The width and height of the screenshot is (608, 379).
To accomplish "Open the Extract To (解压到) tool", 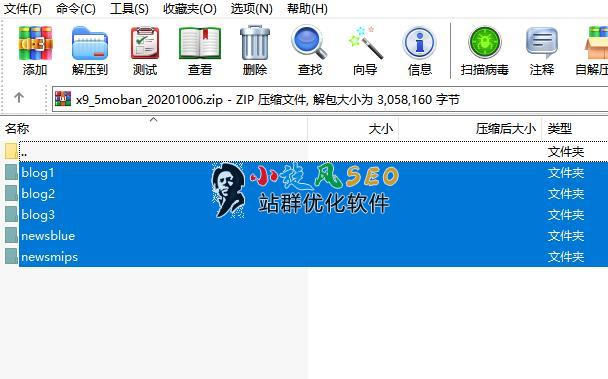I will [90, 43].
